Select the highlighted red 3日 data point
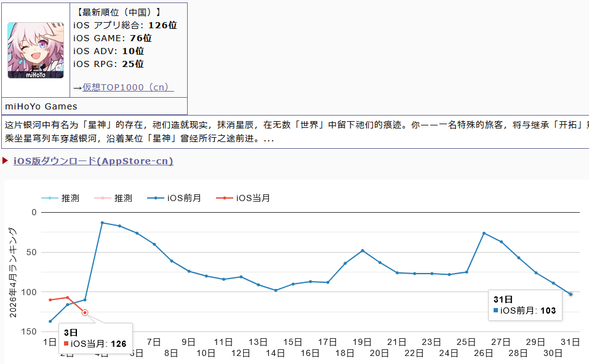The width and height of the screenshot is (589, 364). coord(85,312)
